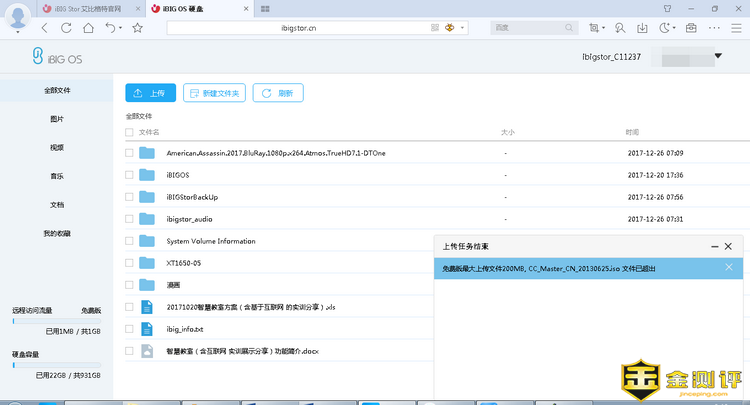Screen dimensions: 750x405
Task: Bookmark page with the star icon
Action: (137, 28)
